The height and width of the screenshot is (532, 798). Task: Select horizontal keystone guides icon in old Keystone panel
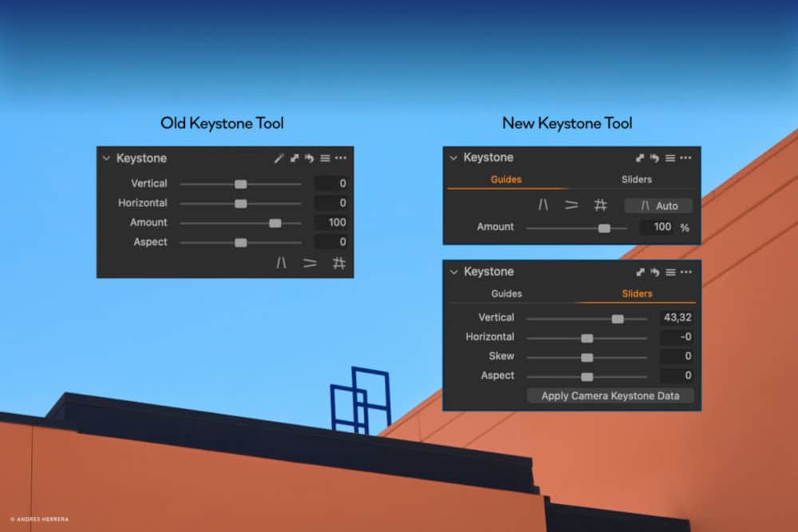pyautogui.click(x=310, y=263)
